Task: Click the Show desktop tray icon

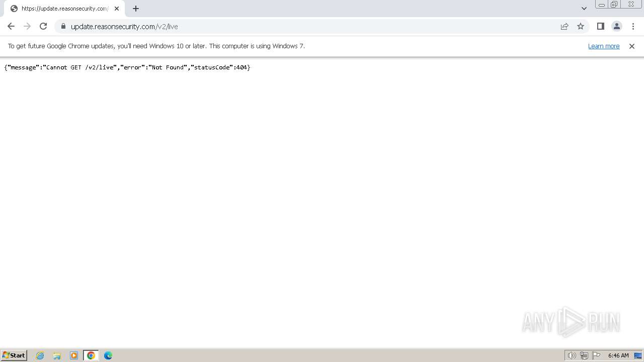Action: point(638,355)
